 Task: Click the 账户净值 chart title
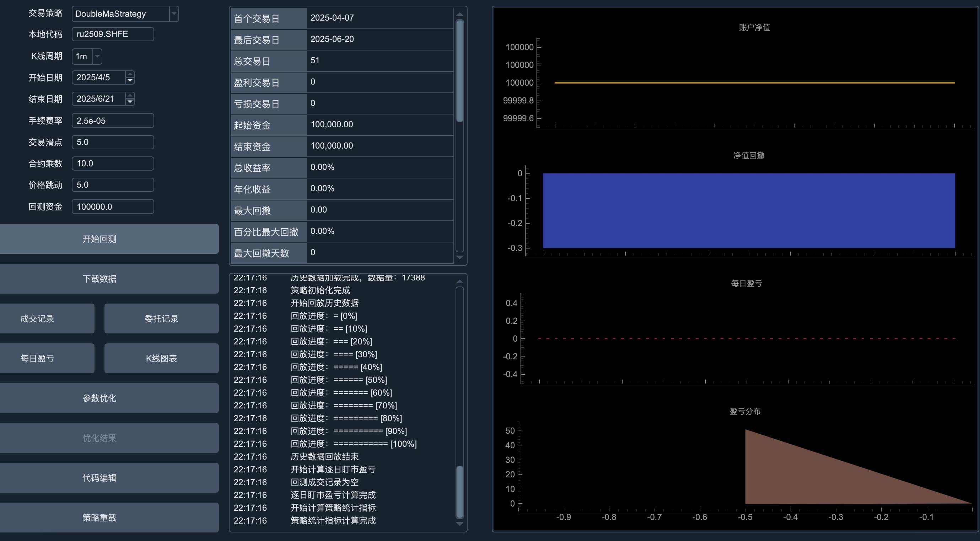coord(754,27)
